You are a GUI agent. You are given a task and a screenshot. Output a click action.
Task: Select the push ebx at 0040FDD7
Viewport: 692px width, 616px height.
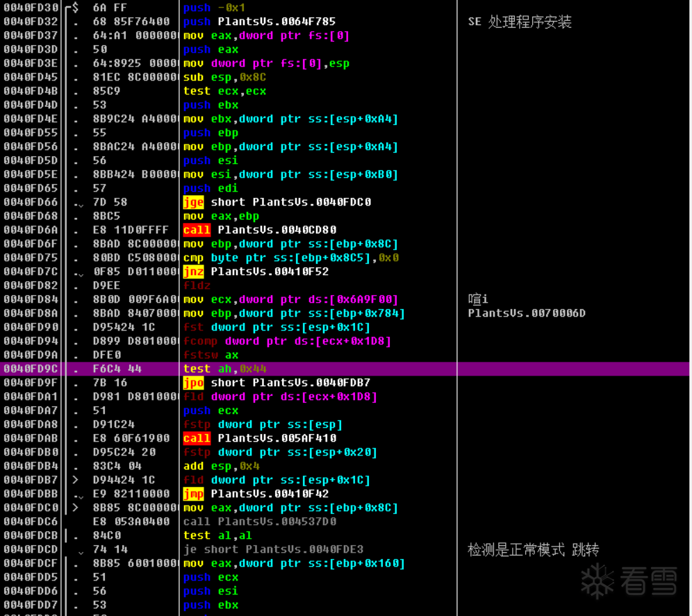211,606
